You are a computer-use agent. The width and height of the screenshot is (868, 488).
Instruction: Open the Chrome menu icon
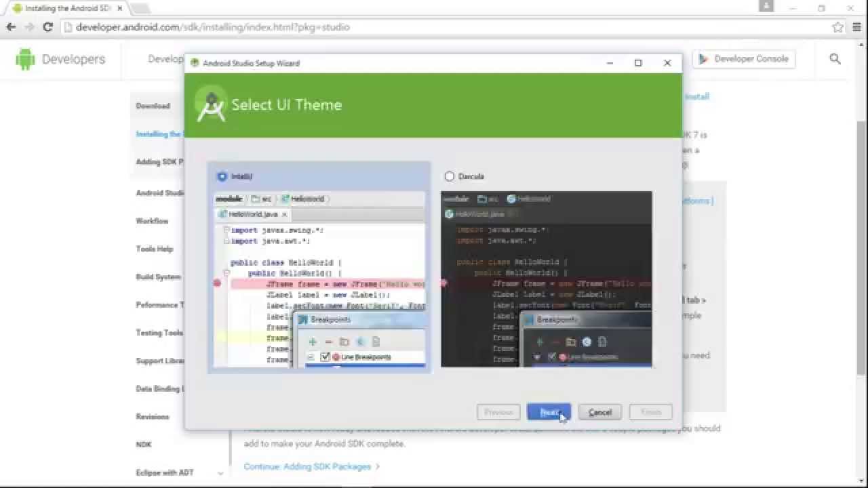pyautogui.click(x=857, y=27)
